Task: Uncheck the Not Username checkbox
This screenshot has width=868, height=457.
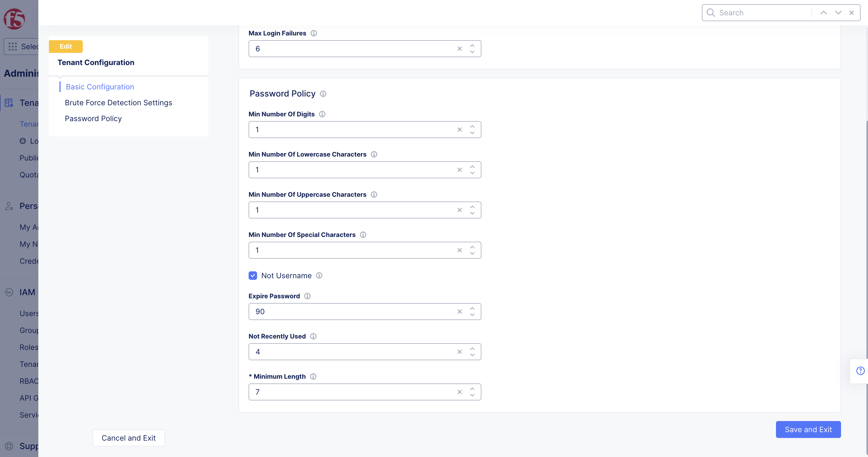Action: (253, 275)
